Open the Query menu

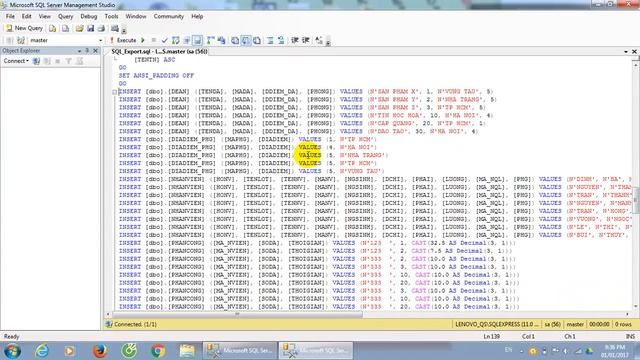coord(65,16)
